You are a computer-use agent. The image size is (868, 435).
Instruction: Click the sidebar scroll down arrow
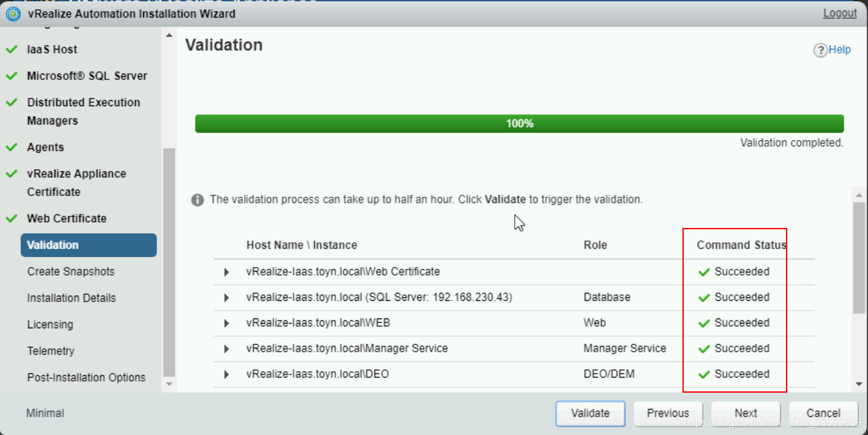pyautogui.click(x=169, y=384)
